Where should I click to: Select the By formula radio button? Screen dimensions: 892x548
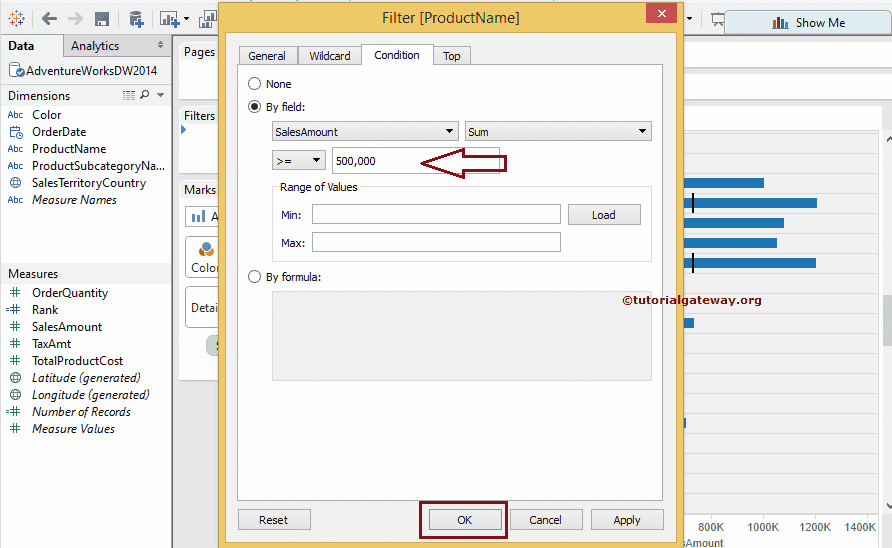(254, 277)
